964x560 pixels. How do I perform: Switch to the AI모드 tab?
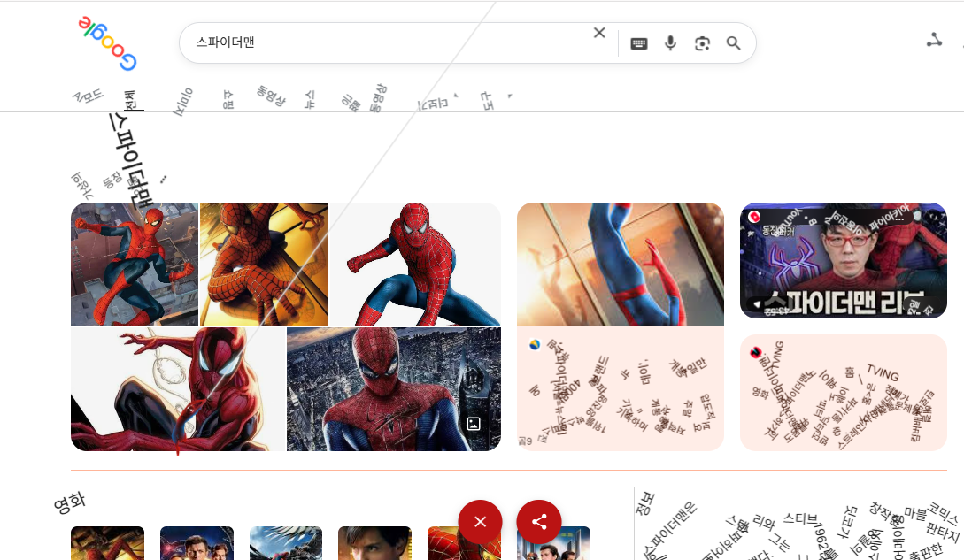(x=88, y=96)
